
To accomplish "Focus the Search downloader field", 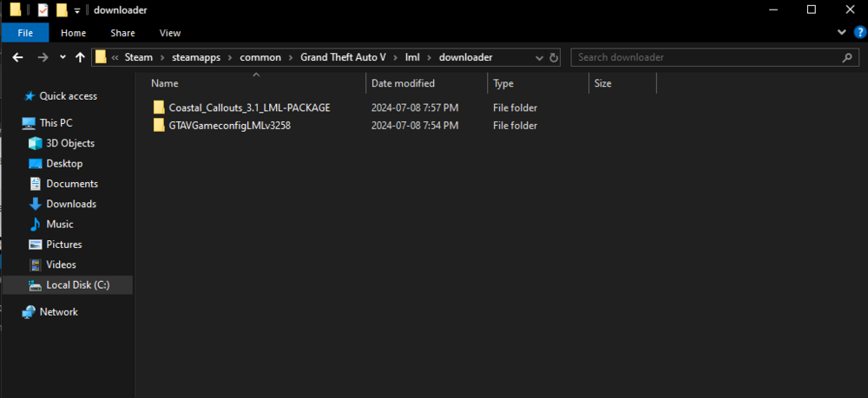I will pos(713,57).
